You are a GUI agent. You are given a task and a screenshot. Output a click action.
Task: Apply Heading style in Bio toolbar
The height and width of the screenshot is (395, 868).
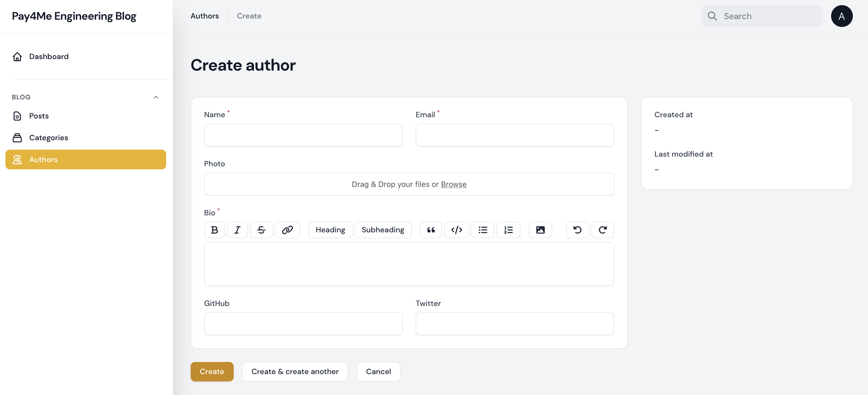[330, 230]
